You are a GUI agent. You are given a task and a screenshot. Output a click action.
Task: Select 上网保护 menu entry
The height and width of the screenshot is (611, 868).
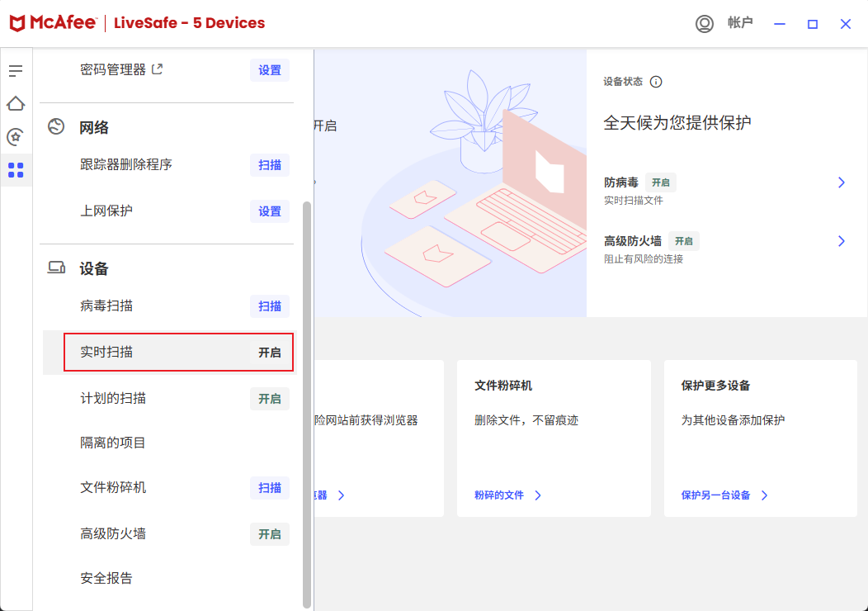(x=106, y=211)
